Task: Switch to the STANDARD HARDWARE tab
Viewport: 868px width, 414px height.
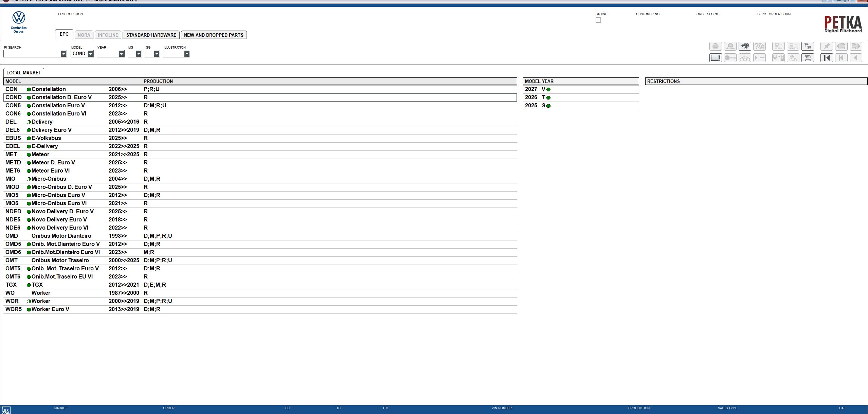Action: (151, 35)
